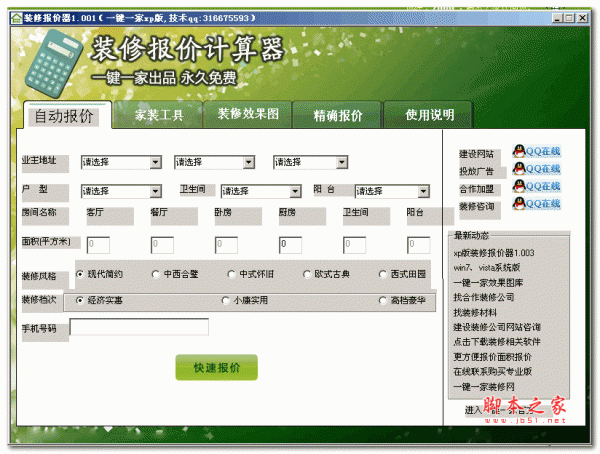Open the third 业主地址 dropdown
This screenshot has height=454, width=600.
310,162
